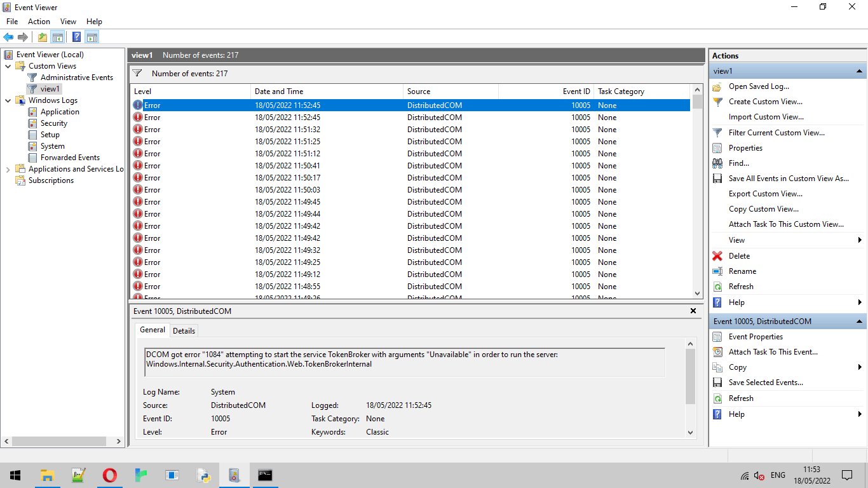Switch to the Details tab
Image resolution: width=868 pixels, height=488 pixels.
[x=184, y=330]
